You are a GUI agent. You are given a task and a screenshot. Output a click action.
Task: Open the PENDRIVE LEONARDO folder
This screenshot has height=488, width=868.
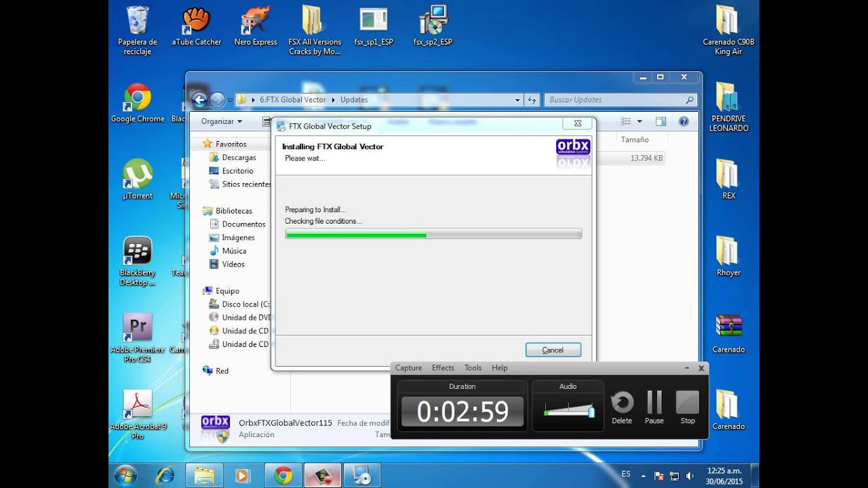tap(728, 107)
